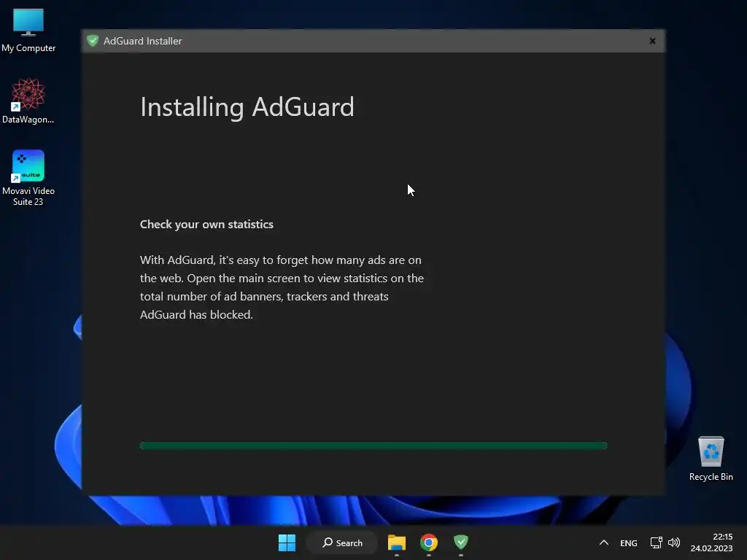Viewport: 747px width, 560px height.
Task: Click the 'Installing AdGuard' heading
Action: tap(247, 107)
